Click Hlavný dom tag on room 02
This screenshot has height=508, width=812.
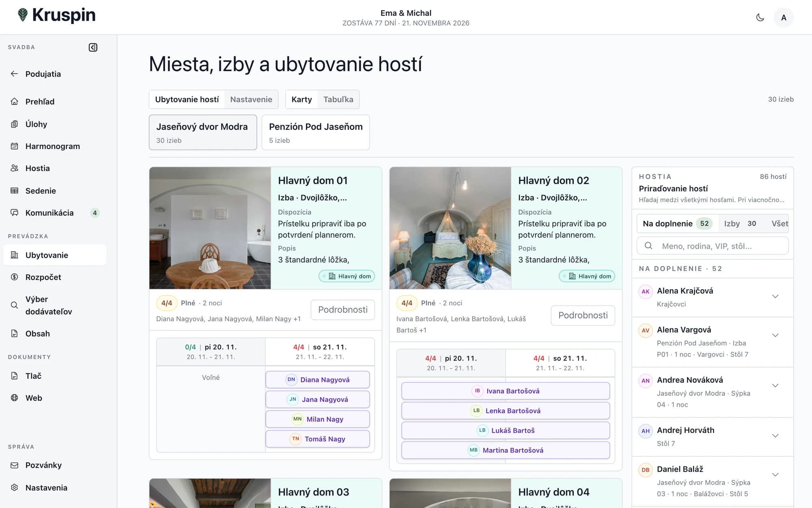tap(587, 276)
